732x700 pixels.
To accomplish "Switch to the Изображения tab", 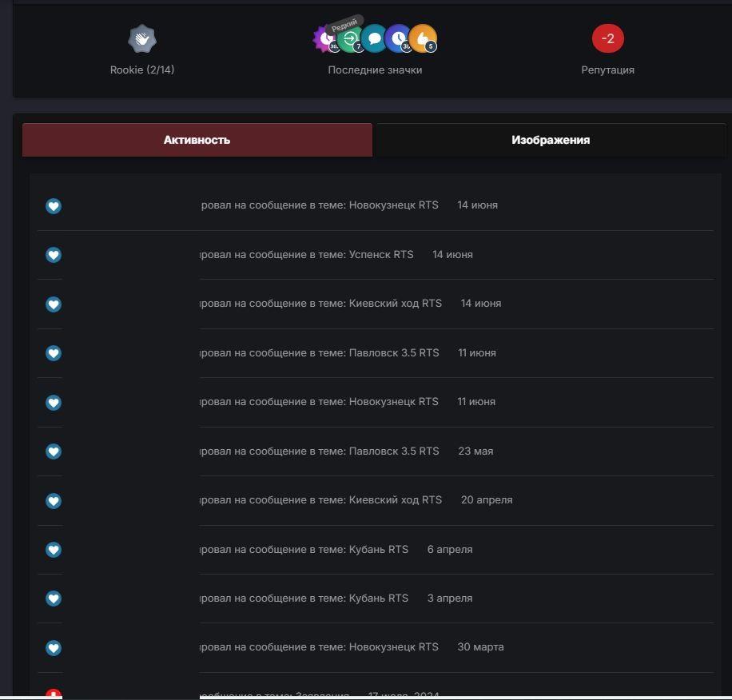I will (x=551, y=140).
